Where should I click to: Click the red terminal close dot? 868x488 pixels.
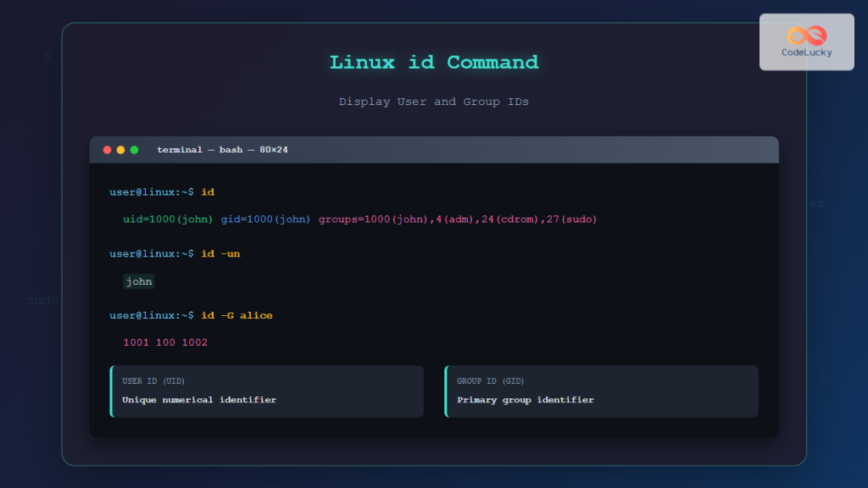pos(107,149)
